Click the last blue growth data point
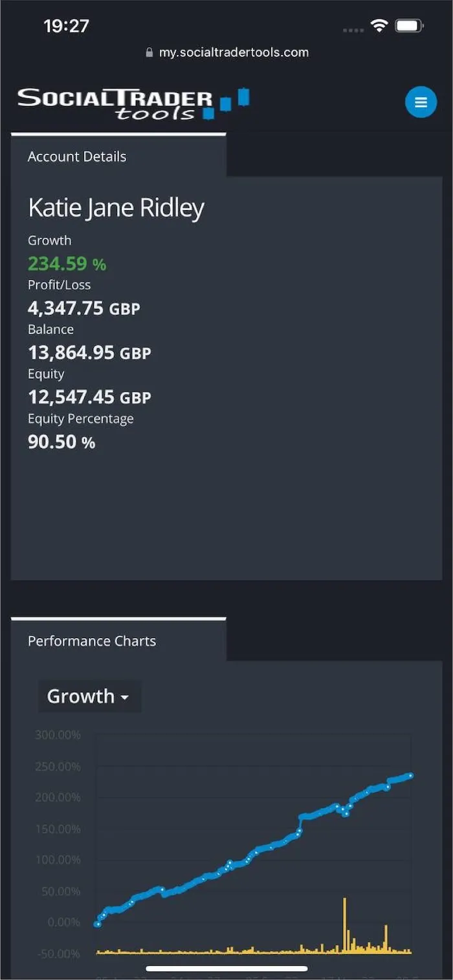Image resolution: width=453 pixels, height=980 pixels. pos(410,776)
